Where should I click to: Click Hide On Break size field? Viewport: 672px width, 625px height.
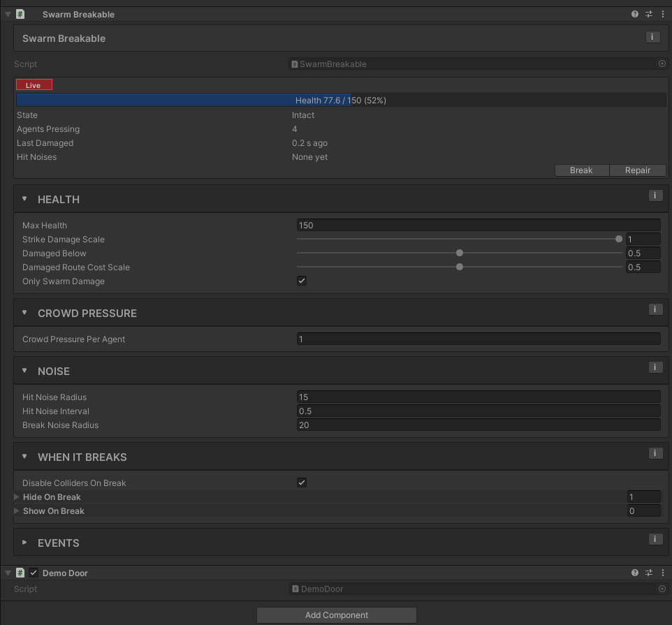(643, 497)
